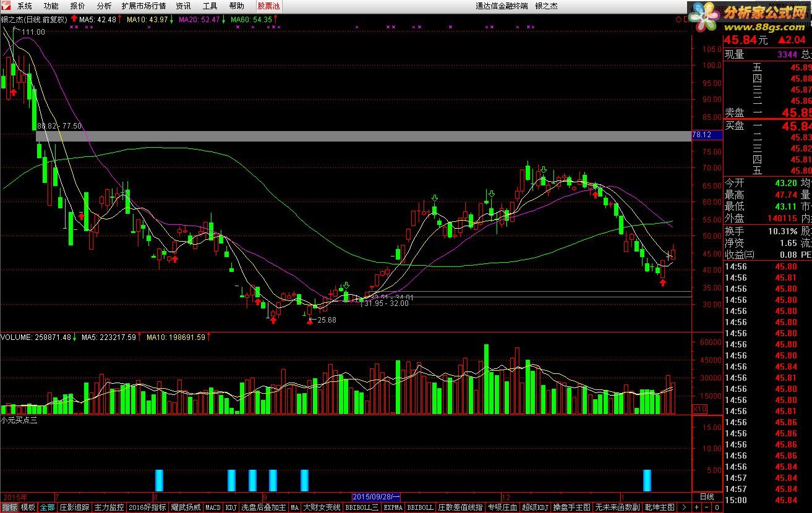
Task: Click the + button in bottom bar
Action: coord(696,507)
